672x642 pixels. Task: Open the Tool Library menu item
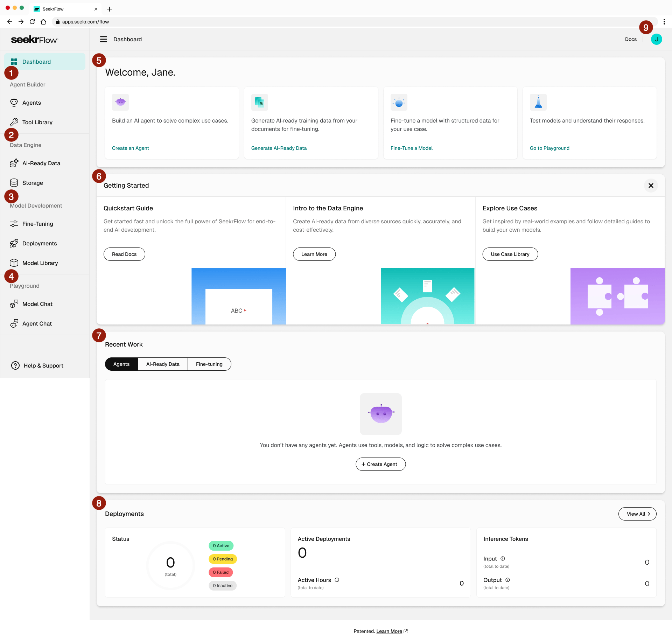45,122
